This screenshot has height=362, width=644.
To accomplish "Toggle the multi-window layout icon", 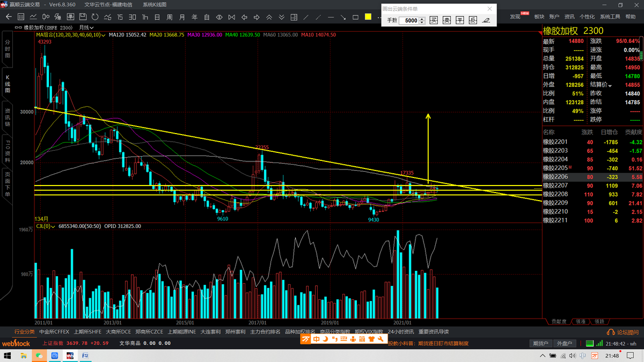I will point(294,17).
